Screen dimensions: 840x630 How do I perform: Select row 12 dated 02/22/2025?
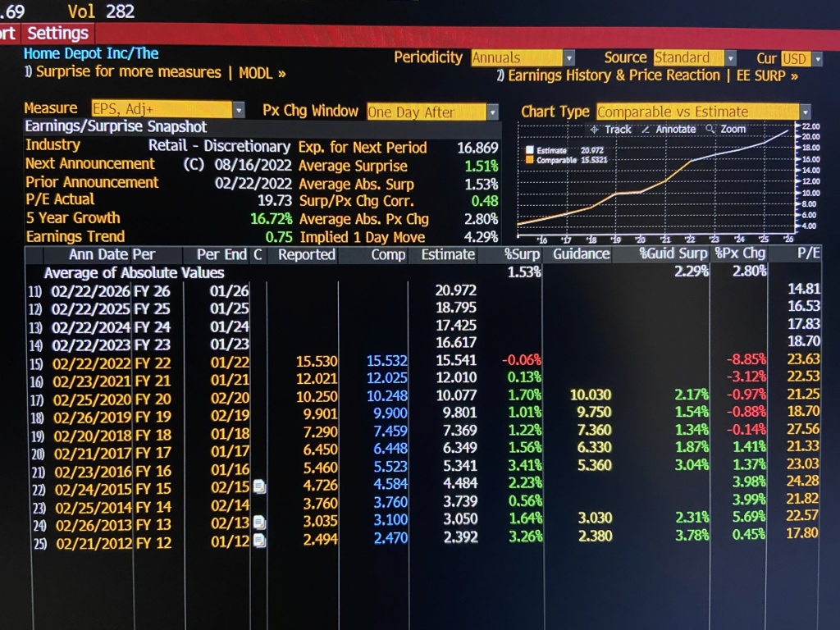(x=423, y=308)
